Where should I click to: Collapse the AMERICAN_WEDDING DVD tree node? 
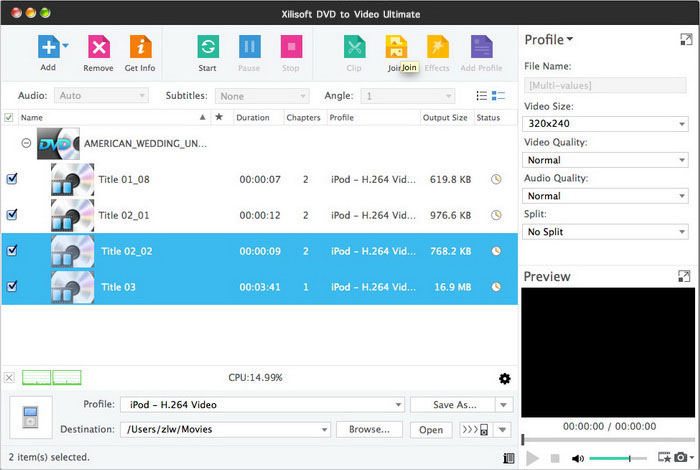(26, 143)
